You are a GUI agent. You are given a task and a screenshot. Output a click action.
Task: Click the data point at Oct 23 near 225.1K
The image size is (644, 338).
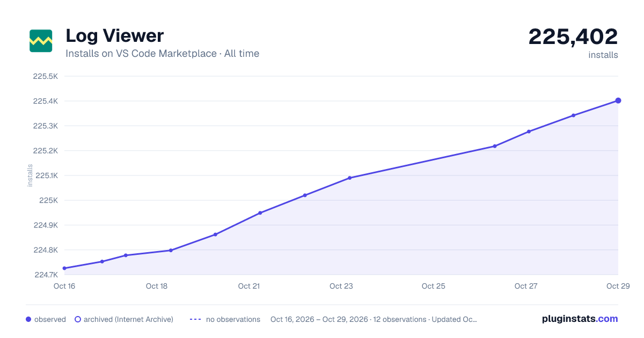[x=350, y=178]
